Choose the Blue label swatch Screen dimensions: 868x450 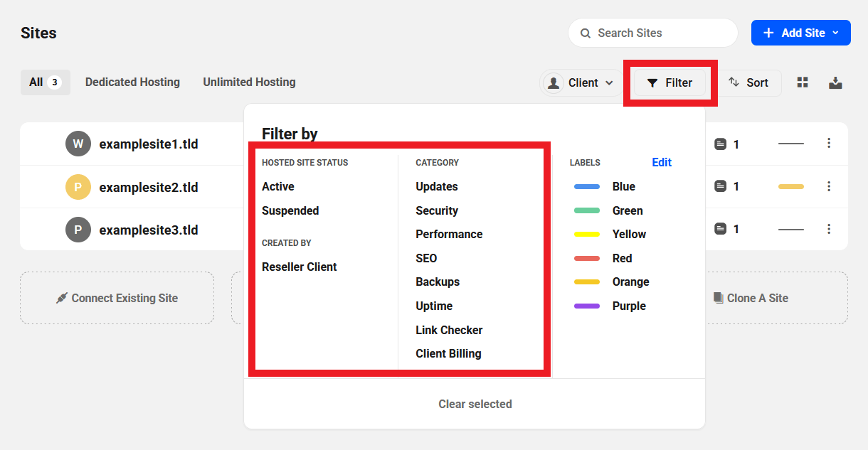pyautogui.click(x=587, y=186)
